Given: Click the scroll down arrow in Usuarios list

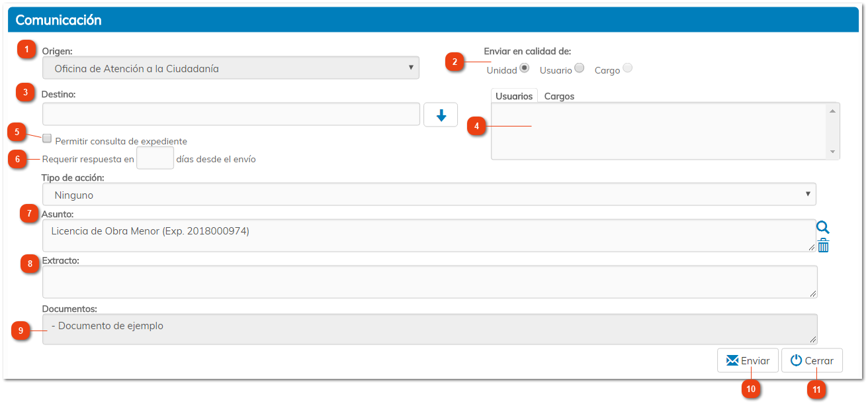Looking at the screenshot, I should tap(832, 152).
